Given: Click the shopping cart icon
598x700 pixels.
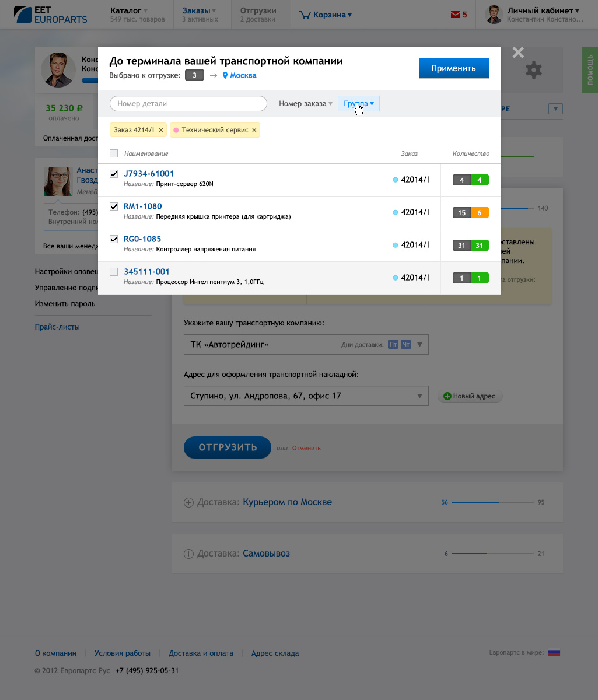Looking at the screenshot, I should point(305,15).
